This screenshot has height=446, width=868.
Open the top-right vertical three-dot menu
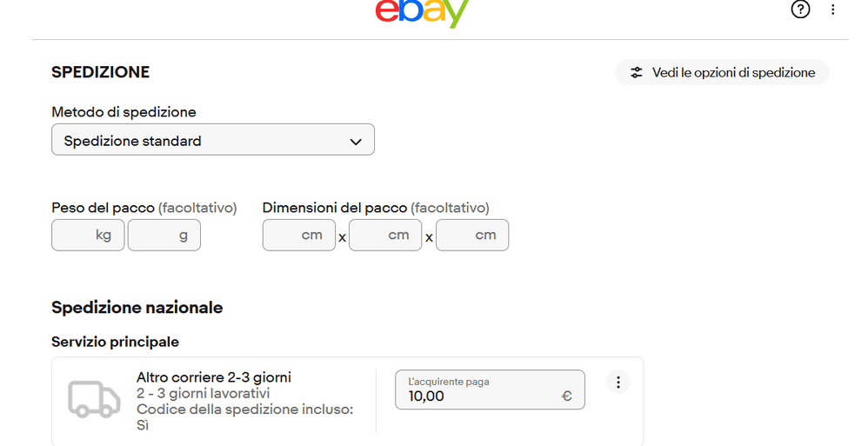tap(832, 9)
